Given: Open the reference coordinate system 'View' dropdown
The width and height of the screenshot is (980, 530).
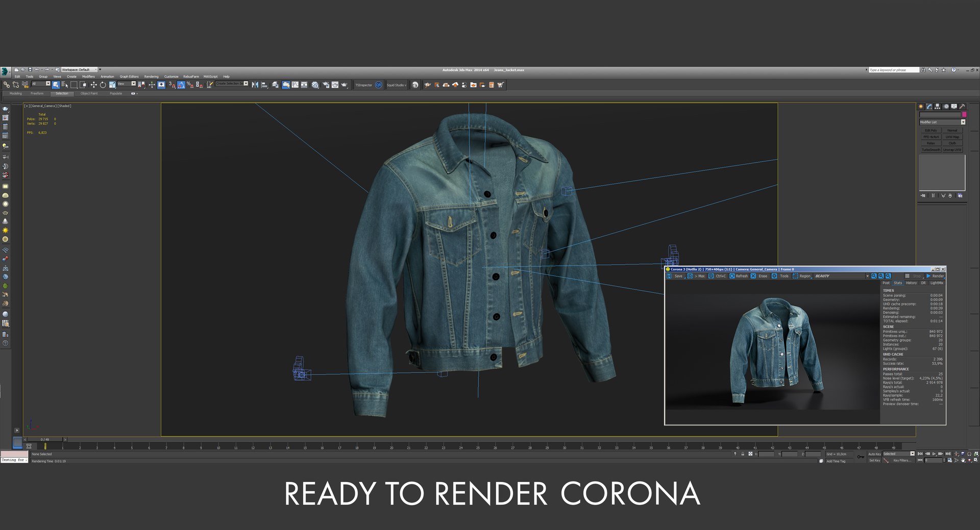Looking at the screenshot, I should [127, 84].
